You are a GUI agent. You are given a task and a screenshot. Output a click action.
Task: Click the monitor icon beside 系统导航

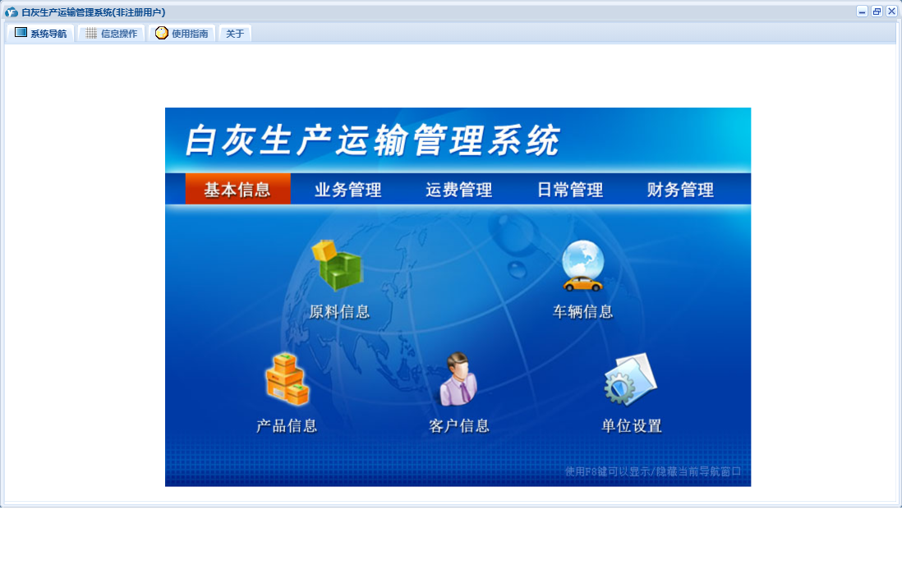pos(21,33)
